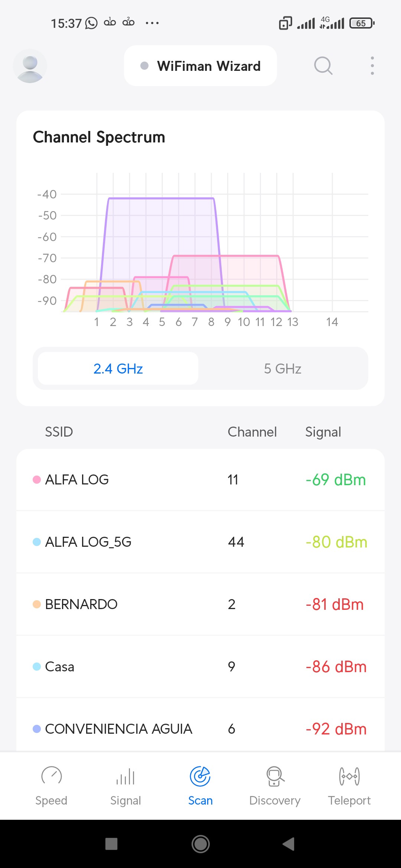Sort networks by Channel column
The width and height of the screenshot is (401, 868).
(252, 432)
